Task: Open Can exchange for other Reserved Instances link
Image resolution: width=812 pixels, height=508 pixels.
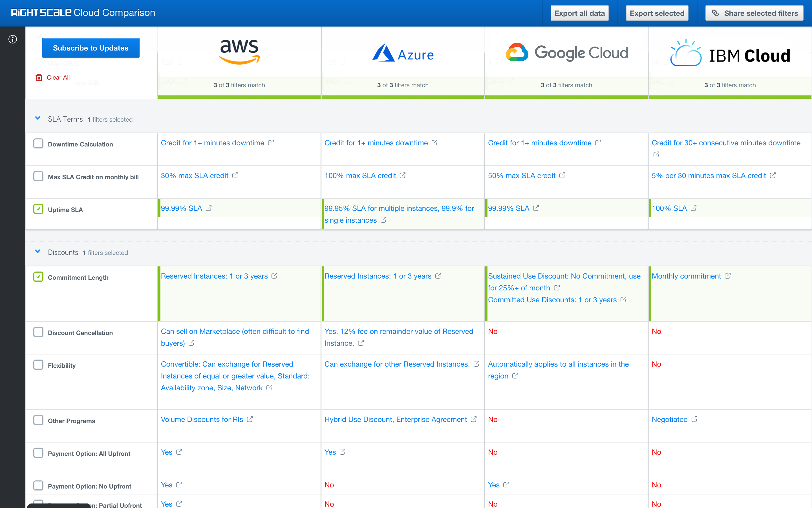Action: pyautogui.click(x=397, y=364)
